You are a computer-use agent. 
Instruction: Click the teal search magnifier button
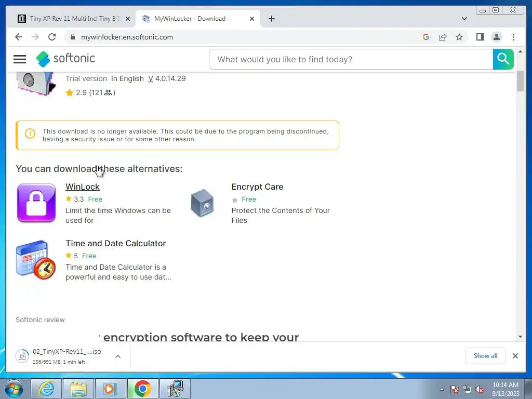tap(503, 59)
